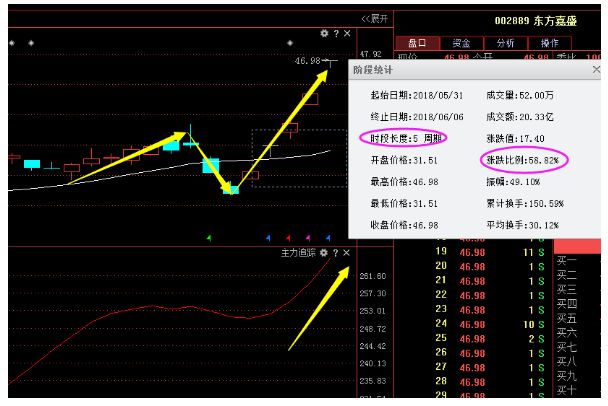
Task: Click the main chart help question mark
Action: click(335, 34)
